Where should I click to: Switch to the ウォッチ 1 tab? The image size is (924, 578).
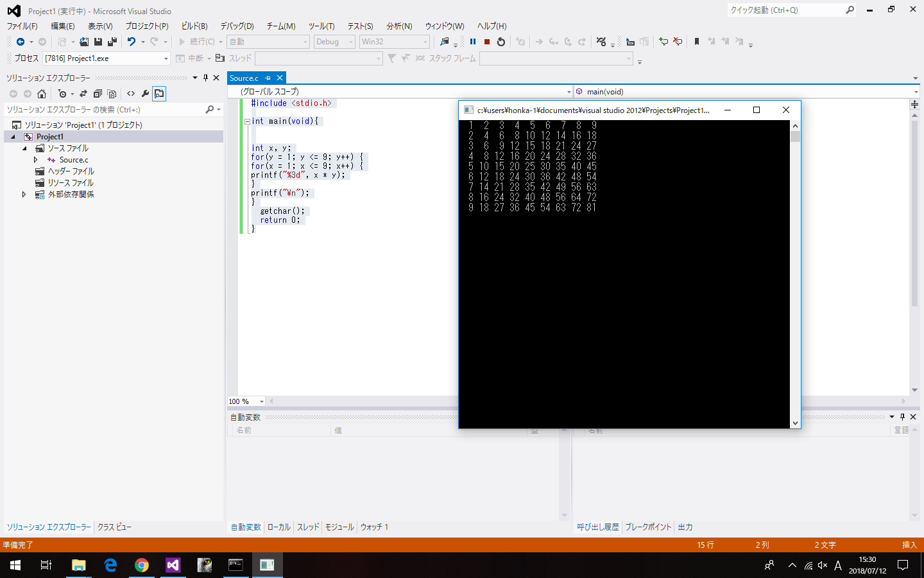(374, 527)
